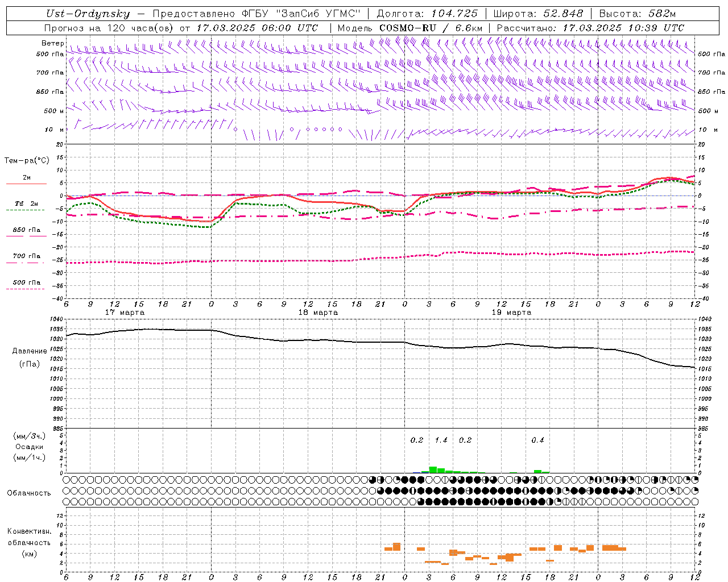
Task: Click the 'Конвективн.' convective cloud label
Action: pyautogui.click(x=30, y=531)
